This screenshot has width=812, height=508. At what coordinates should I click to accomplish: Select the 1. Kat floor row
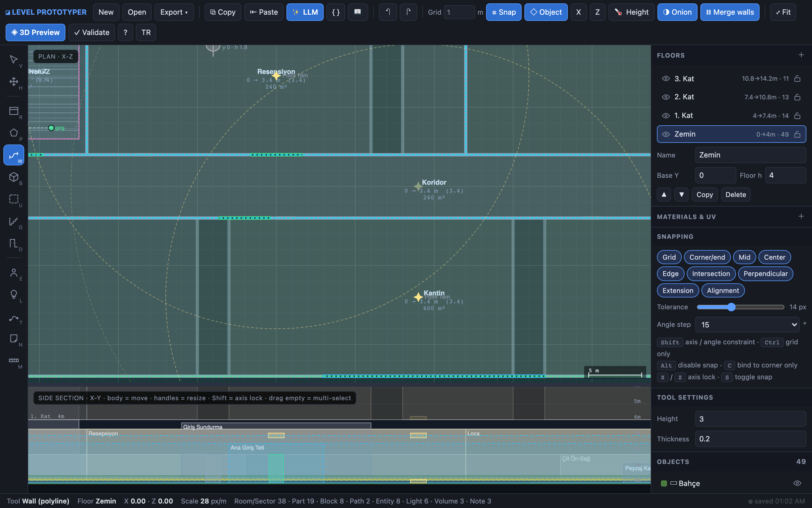coord(731,116)
